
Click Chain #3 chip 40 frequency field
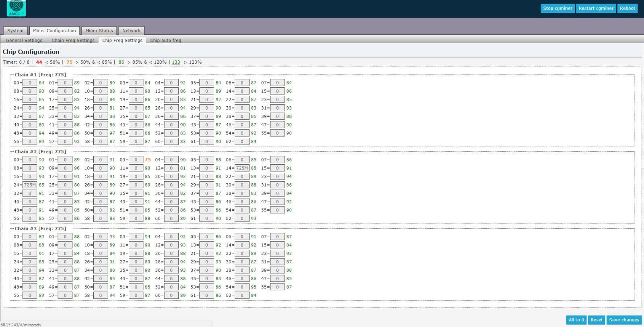click(x=30, y=278)
